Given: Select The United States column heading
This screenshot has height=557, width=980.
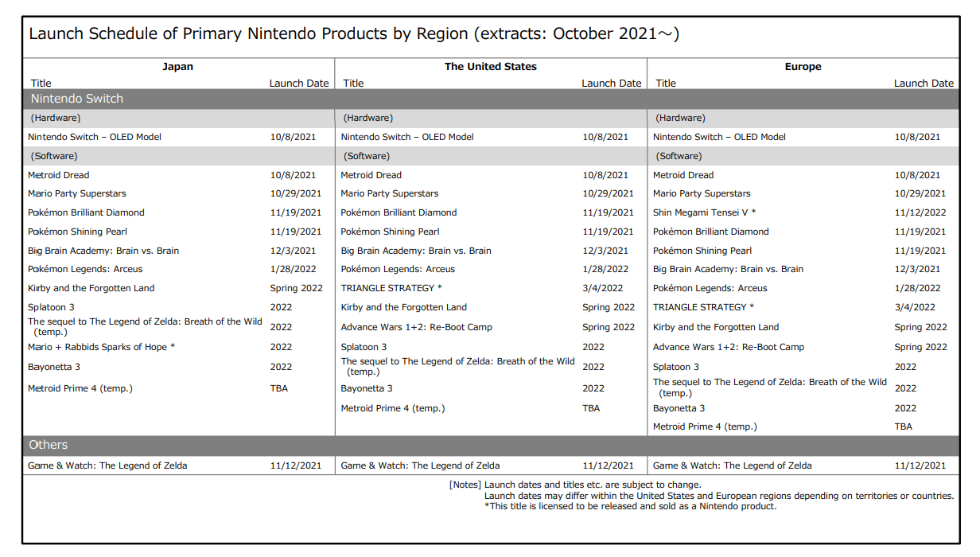Looking at the screenshot, I should (490, 67).
